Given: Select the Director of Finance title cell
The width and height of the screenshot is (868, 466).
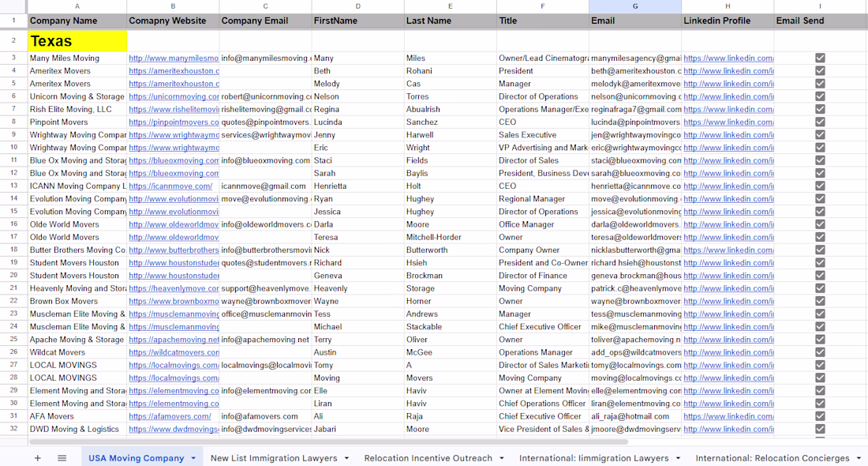Looking at the screenshot, I should 543,276.
